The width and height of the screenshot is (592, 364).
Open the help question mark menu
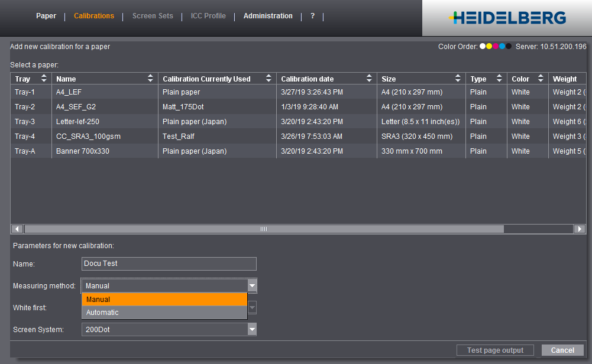pos(312,16)
